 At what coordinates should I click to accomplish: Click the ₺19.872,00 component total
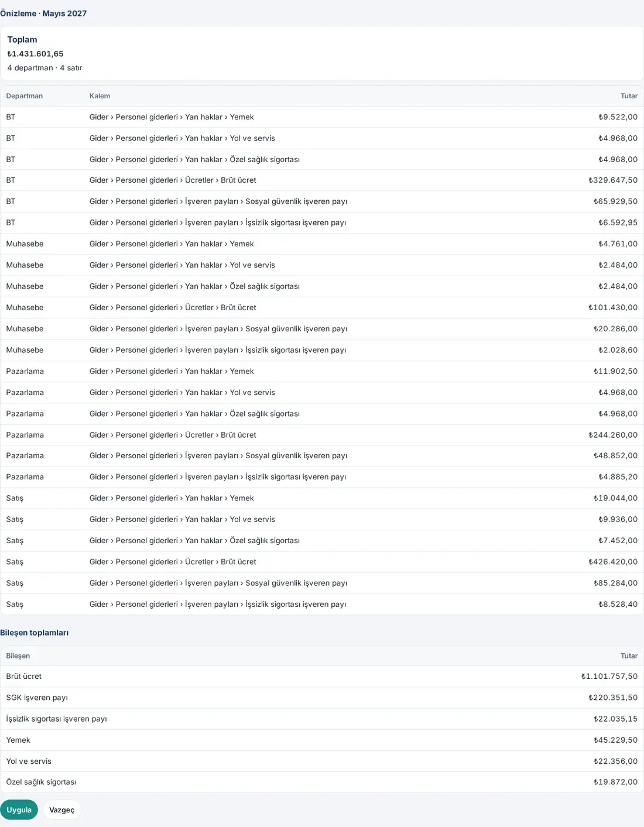(615, 782)
